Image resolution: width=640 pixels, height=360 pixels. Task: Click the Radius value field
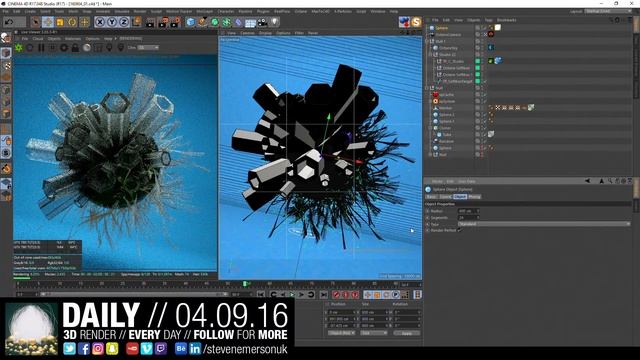tap(469, 211)
